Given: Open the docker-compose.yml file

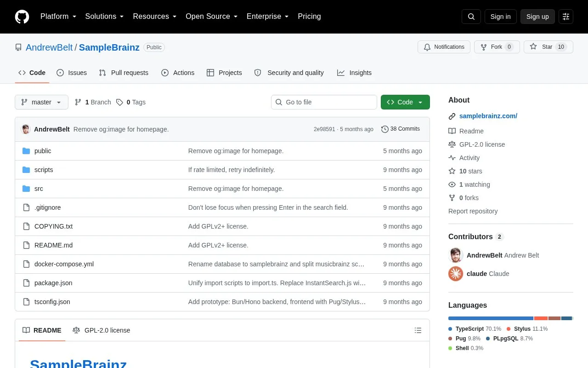Looking at the screenshot, I should coord(64,264).
